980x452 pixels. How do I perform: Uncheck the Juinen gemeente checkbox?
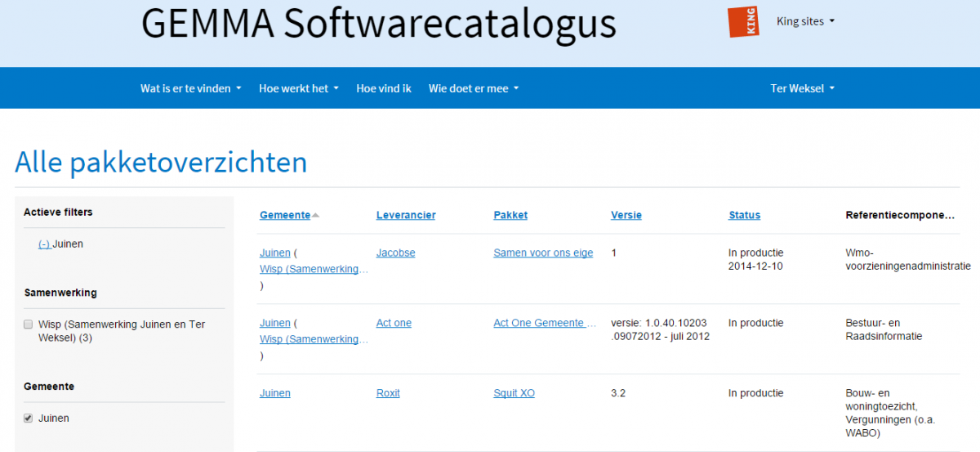pos(29,418)
